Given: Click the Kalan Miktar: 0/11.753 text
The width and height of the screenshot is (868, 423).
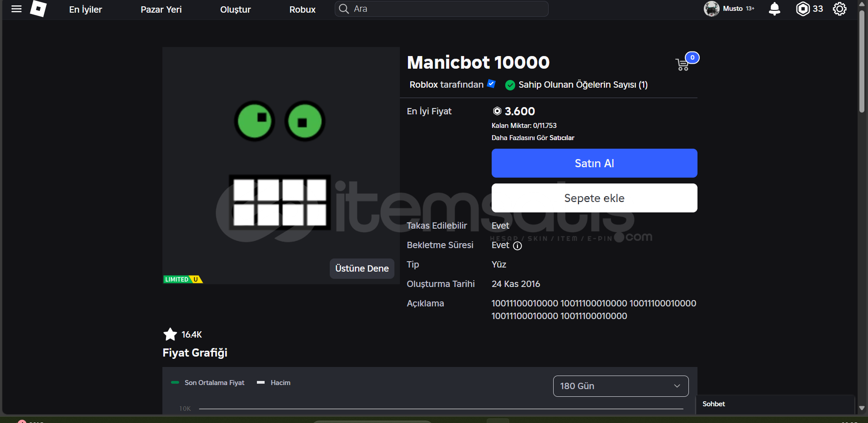Looking at the screenshot, I should [x=524, y=126].
